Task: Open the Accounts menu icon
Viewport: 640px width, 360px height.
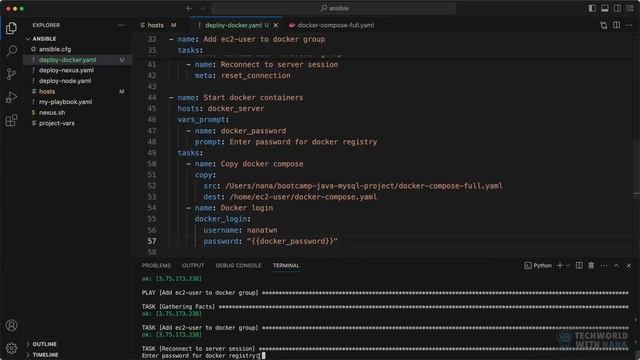Action: coord(11,325)
